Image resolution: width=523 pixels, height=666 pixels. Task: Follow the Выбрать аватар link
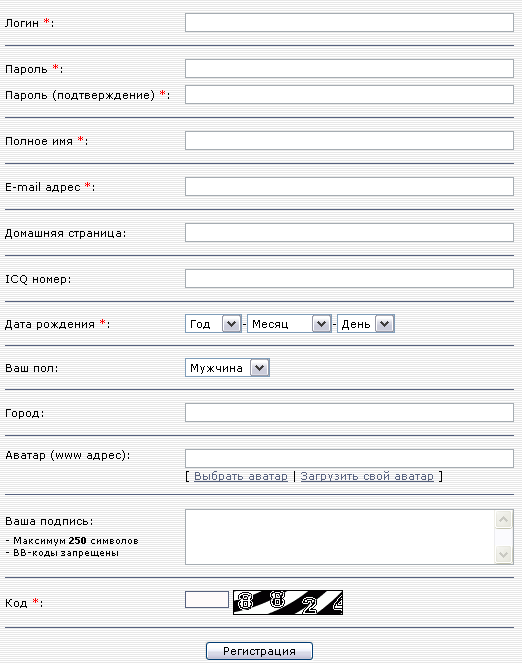241,477
